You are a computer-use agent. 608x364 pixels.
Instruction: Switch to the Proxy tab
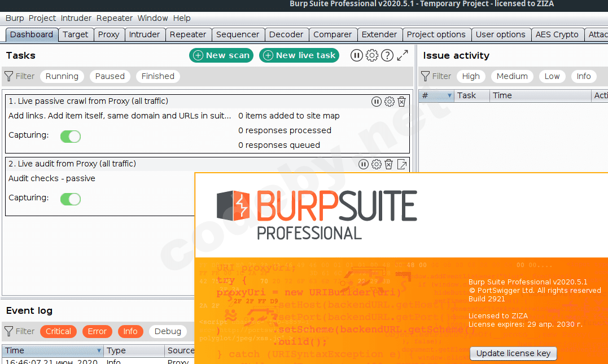(108, 34)
